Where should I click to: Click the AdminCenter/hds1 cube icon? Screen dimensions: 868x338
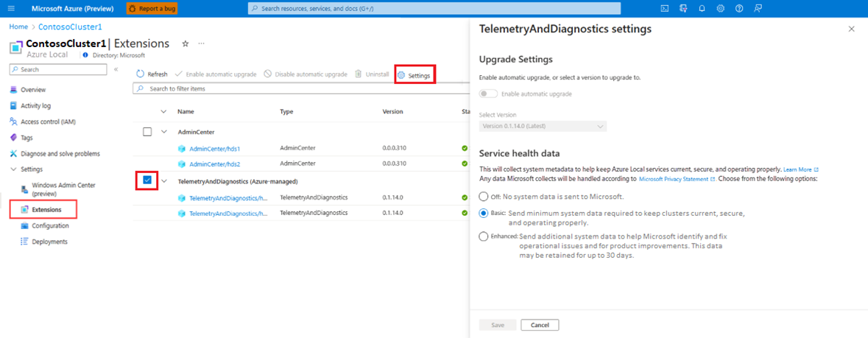[181, 149]
